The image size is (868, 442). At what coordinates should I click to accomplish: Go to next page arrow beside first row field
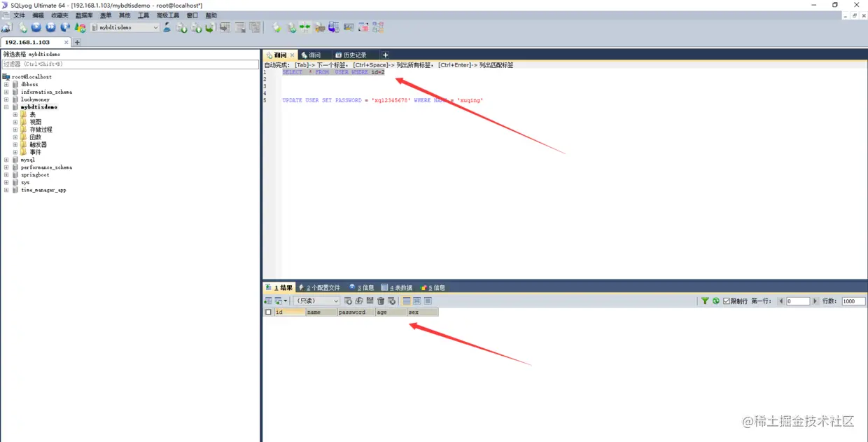pos(815,301)
